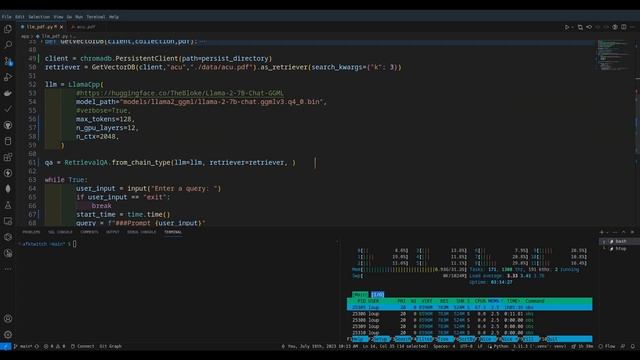This screenshot has width=640, height=360.
Task: Open the new terminal profile dropdown
Action: (607, 232)
